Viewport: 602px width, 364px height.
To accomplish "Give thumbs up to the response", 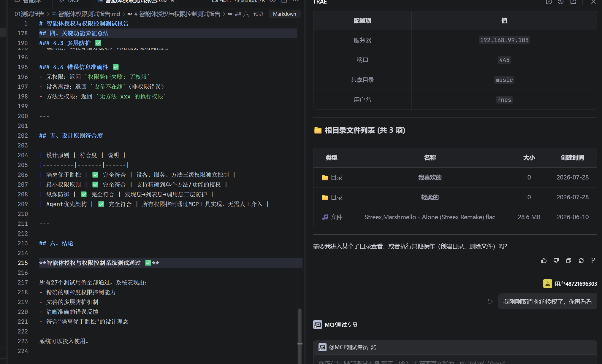I will (544, 260).
